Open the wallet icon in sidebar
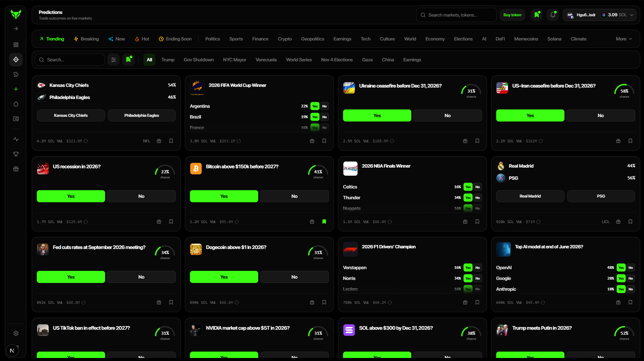 point(16,119)
